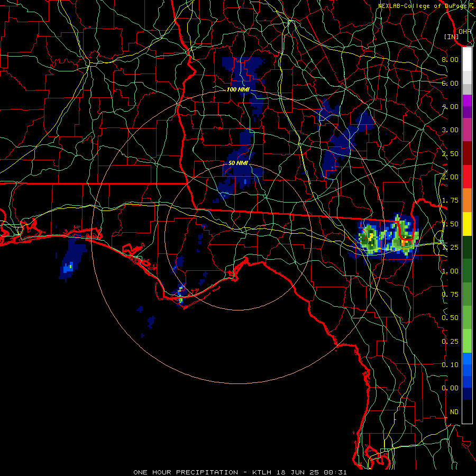
Task: Click the 0.50 legend value
Action: [450, 318]
